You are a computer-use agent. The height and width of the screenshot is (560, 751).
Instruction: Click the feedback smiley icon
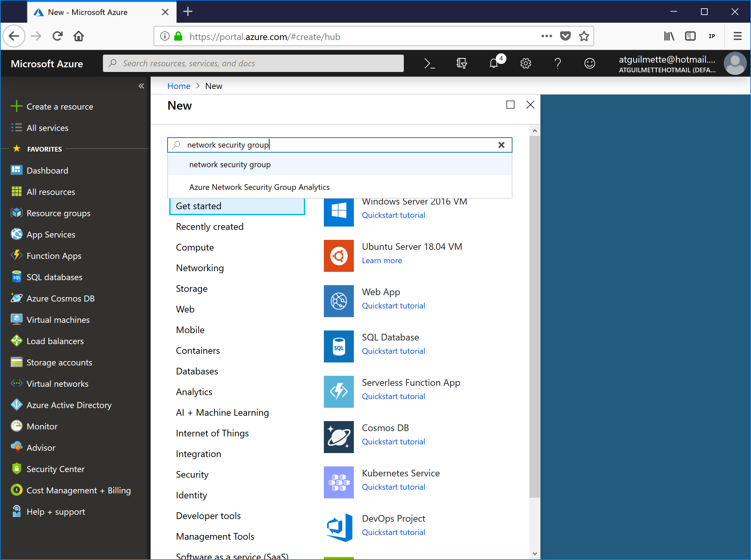589,63
